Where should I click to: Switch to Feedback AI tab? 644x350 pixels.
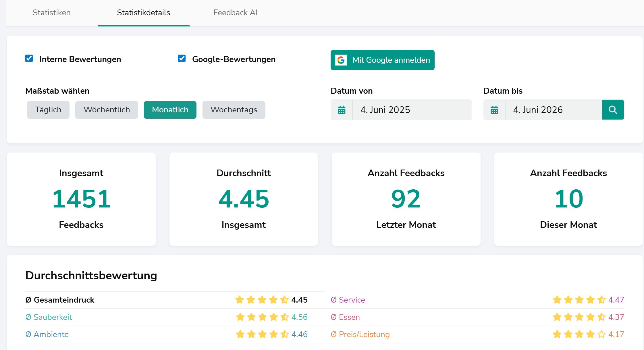236,13
